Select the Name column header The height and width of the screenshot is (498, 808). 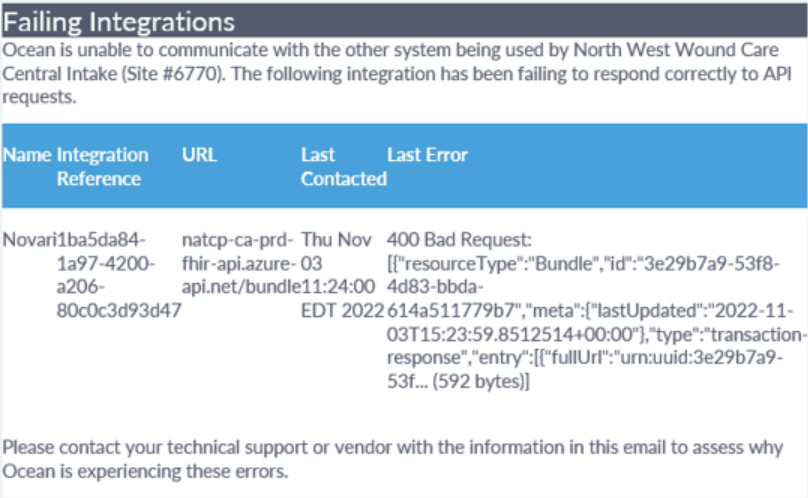click(27, 155)
